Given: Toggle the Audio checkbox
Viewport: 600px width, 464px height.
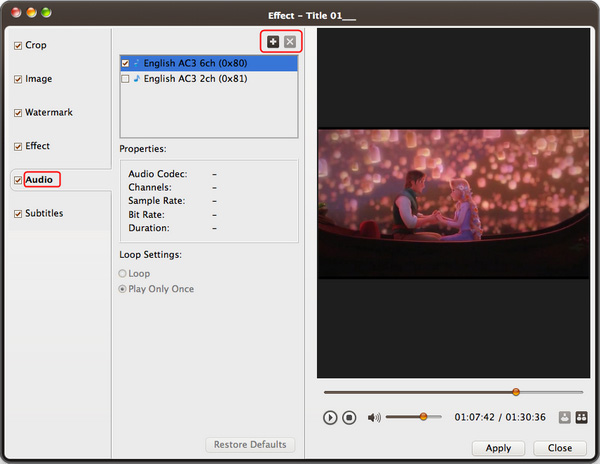Looking at the screenshot, I should (x=18, y=180).
